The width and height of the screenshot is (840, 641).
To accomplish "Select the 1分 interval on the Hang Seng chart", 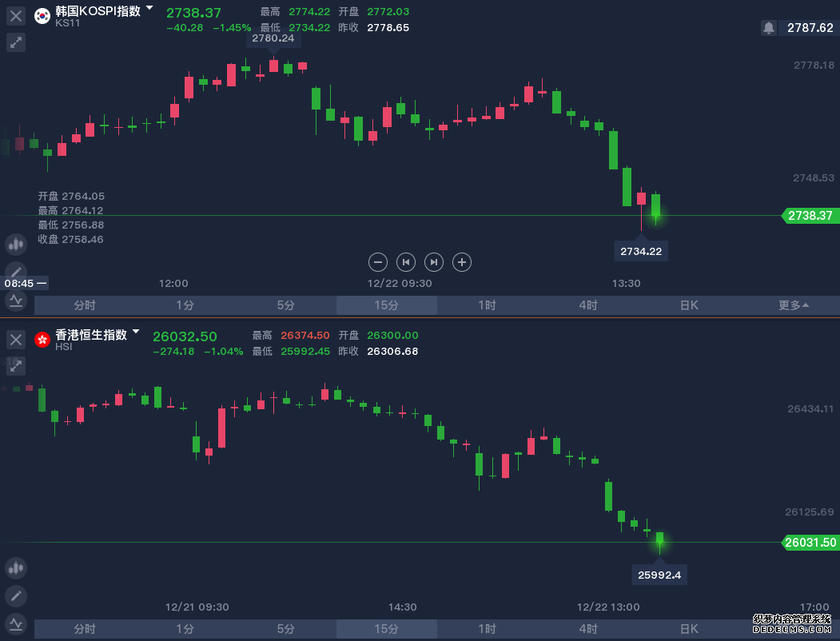I will [185, 629].
